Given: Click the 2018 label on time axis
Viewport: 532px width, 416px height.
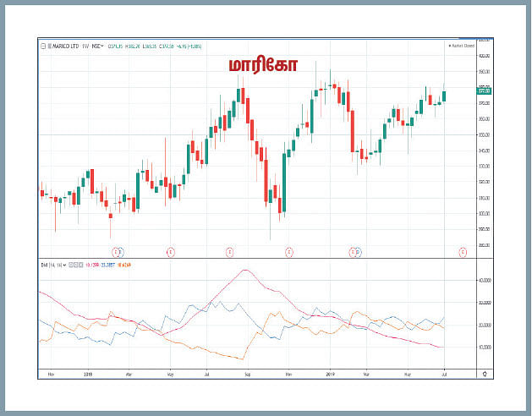Looking at the screenshot, I should [88, 375].
